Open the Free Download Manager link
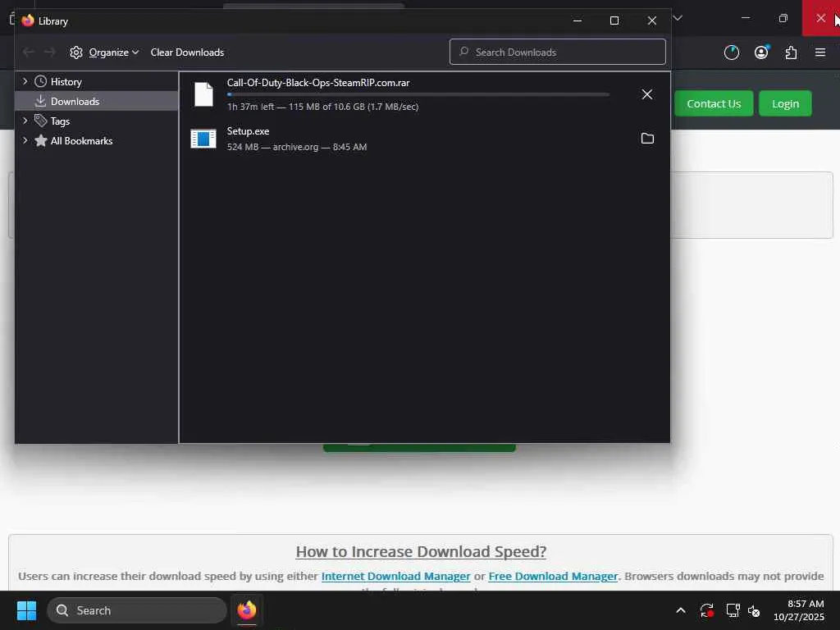This screenshot has height=630, width=840. tap(553, 576)
